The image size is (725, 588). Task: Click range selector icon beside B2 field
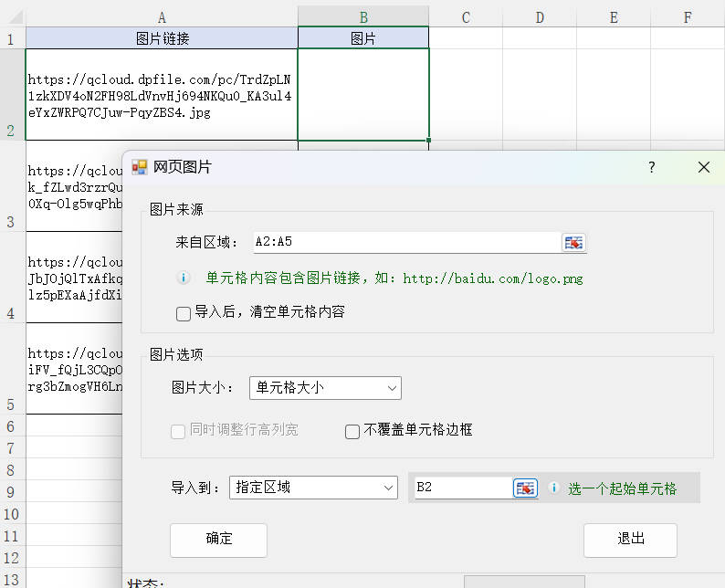pos(525,488)
